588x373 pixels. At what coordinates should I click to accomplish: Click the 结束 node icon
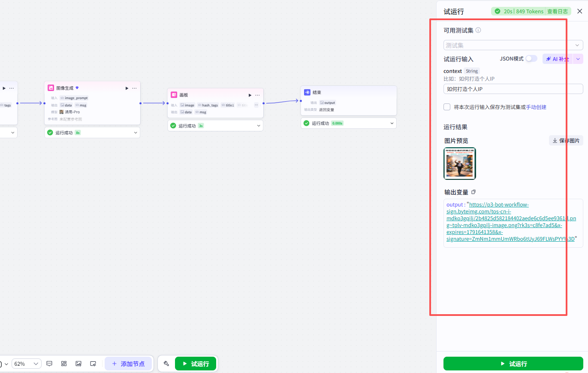tap(307, 92)
